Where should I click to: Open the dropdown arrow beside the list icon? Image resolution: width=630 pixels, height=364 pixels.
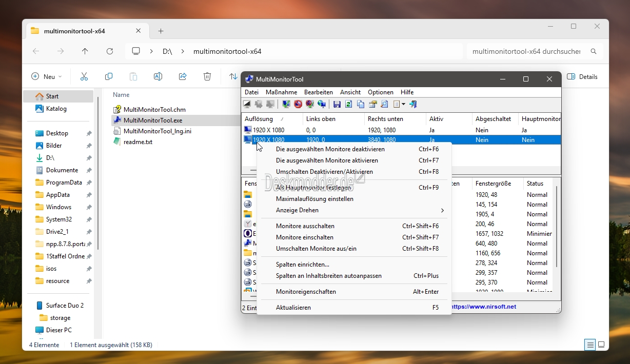(x=403, y=104)
